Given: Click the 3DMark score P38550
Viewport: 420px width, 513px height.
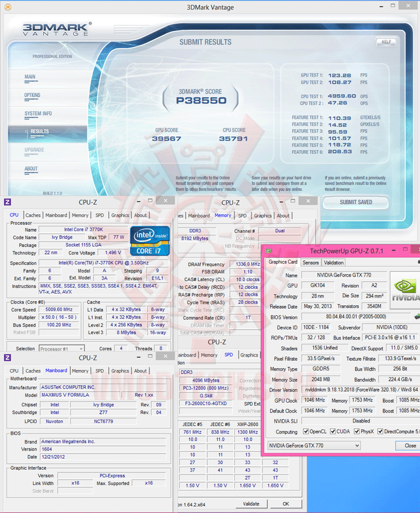Looking at the screenshot, I should pyautogui.click(x=201, y=100).
